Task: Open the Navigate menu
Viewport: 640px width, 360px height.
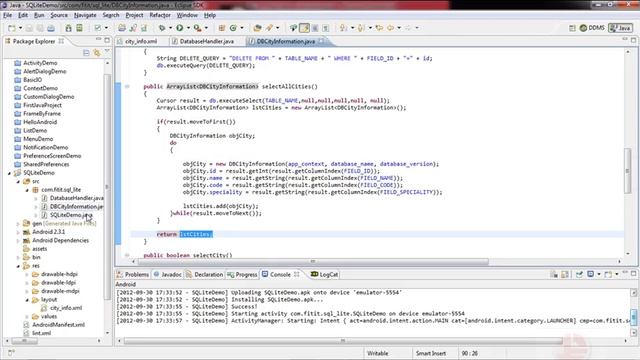Action: (x=85, y=15)
